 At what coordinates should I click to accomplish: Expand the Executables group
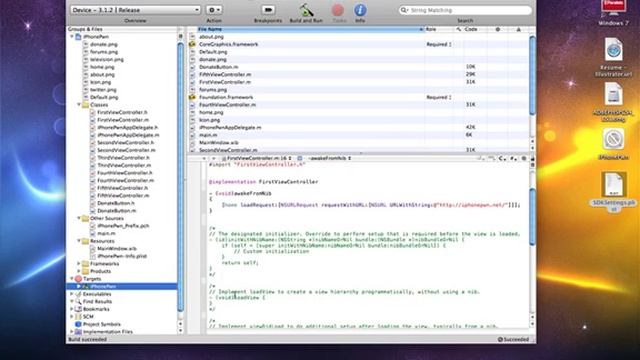72,294
